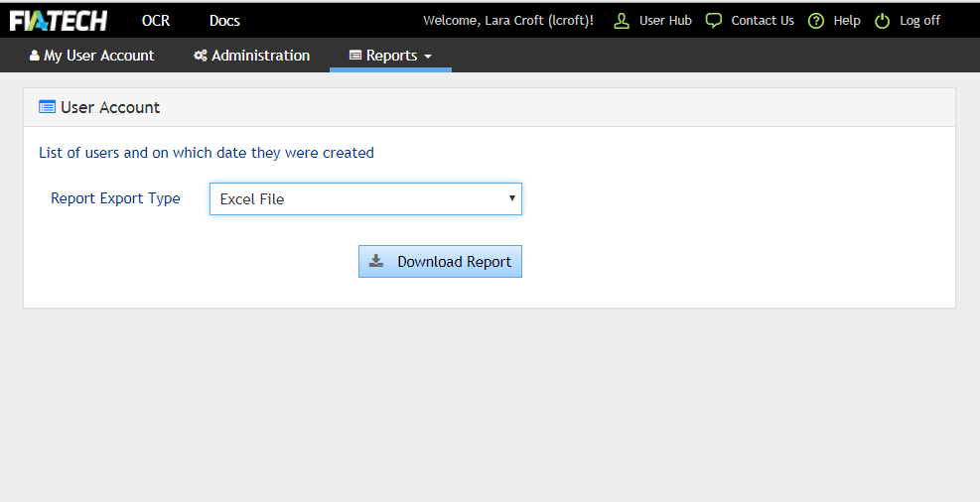This screenshot has height=502, width=980.
Task: Click the Welcome, Lara Croft greeting text
Action: (508, 21)
